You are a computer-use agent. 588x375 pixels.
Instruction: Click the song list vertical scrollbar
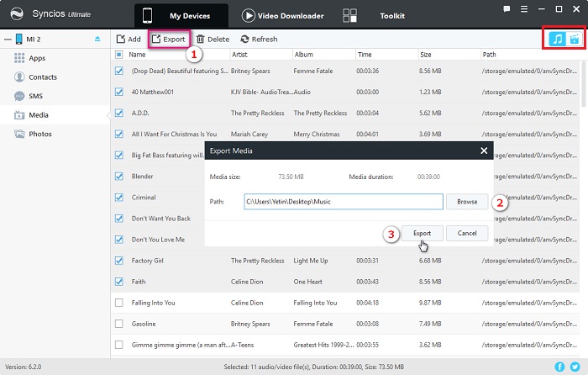click(x=584, y=83)
